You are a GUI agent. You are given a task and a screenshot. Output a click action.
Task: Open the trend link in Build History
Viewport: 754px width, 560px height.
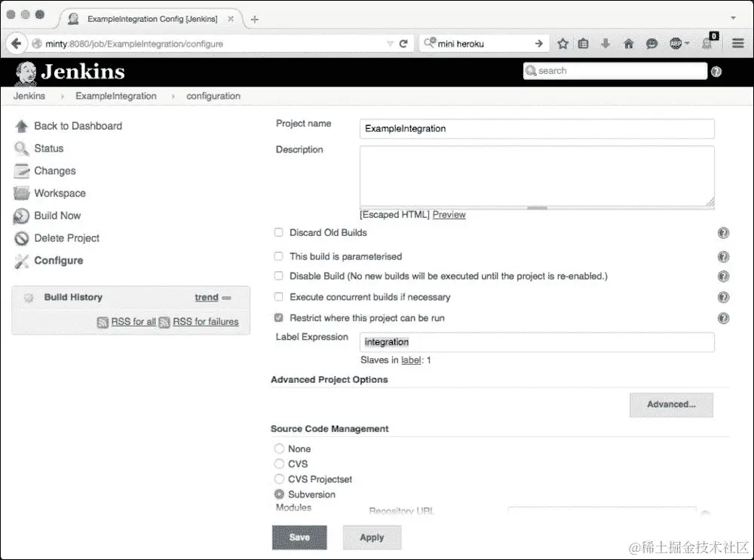207,298
